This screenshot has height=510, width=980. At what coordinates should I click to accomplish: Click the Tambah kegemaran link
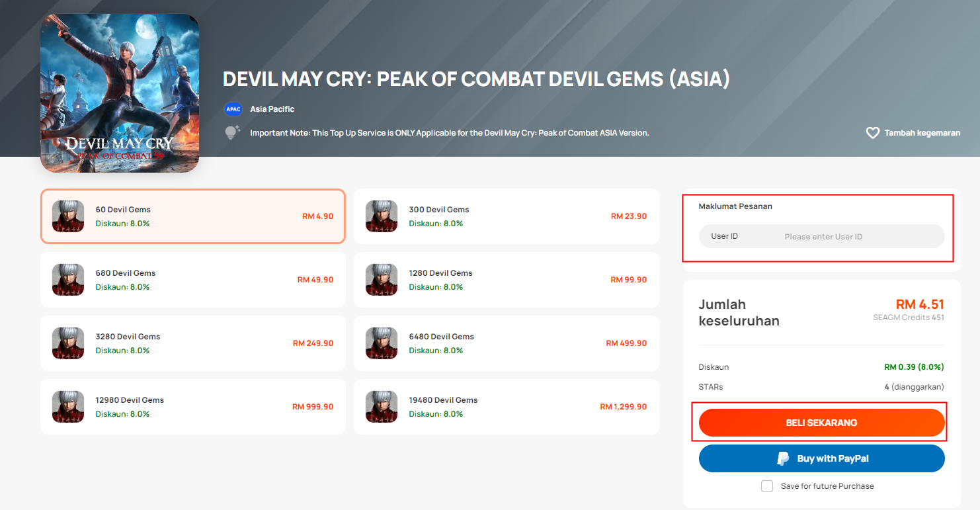click(x=922, y=133)
